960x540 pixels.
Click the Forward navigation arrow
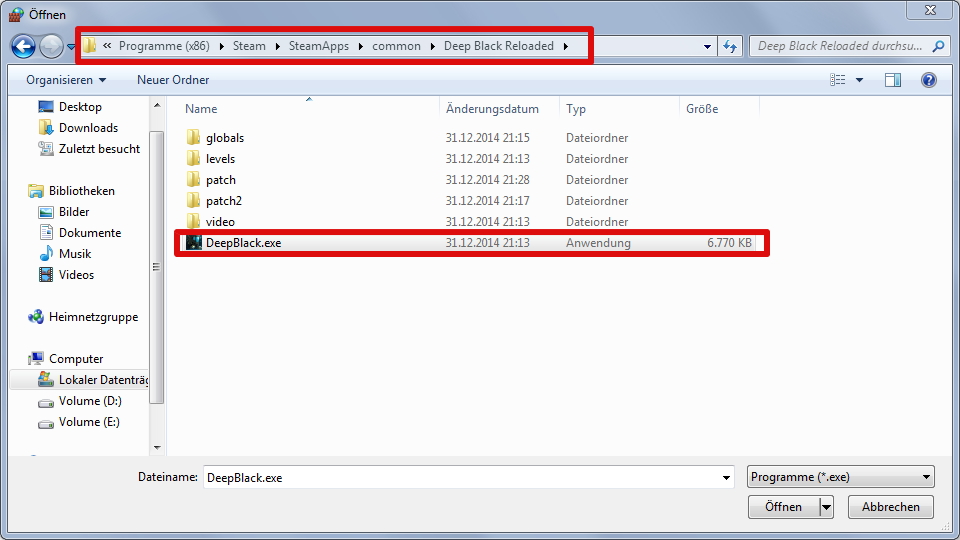tap(51, 46)
